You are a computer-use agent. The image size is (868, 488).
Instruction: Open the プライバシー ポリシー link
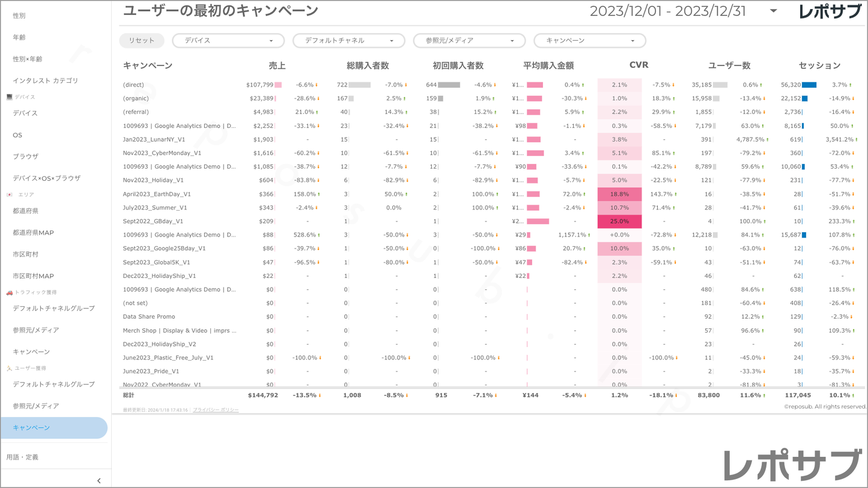216,410
